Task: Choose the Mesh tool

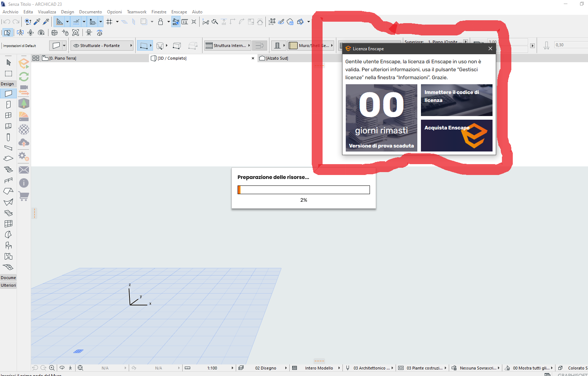Action: point(8,267)
